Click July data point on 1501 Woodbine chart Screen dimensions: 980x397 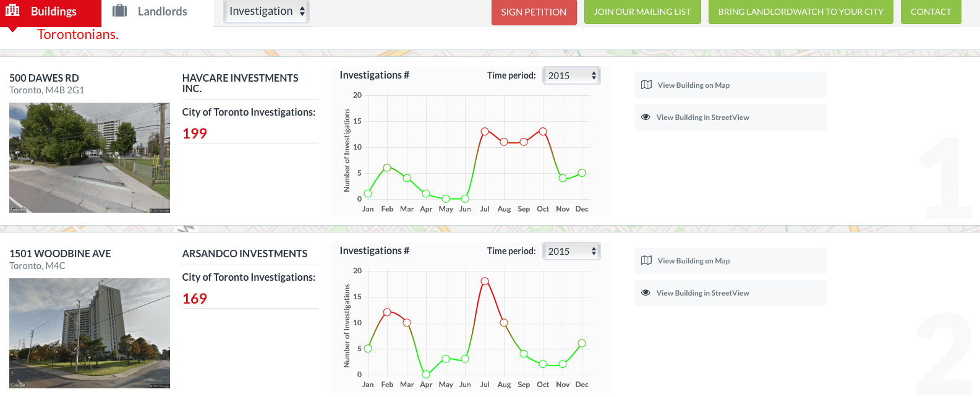point(485,281)
